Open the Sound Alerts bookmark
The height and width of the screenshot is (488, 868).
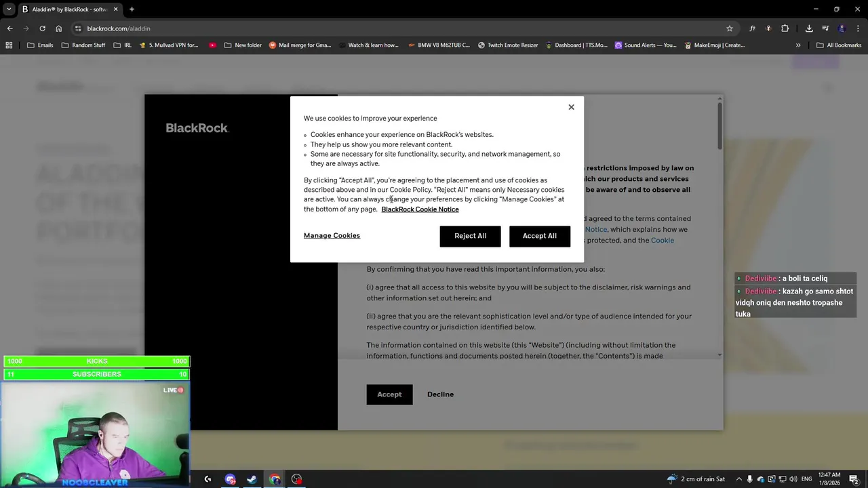pos(646,45)
